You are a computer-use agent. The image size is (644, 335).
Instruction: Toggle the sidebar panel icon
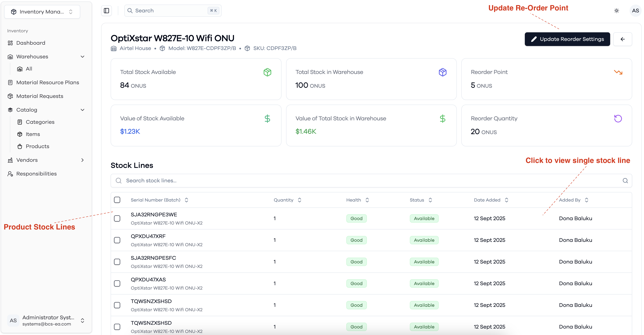tap(106, 10)
